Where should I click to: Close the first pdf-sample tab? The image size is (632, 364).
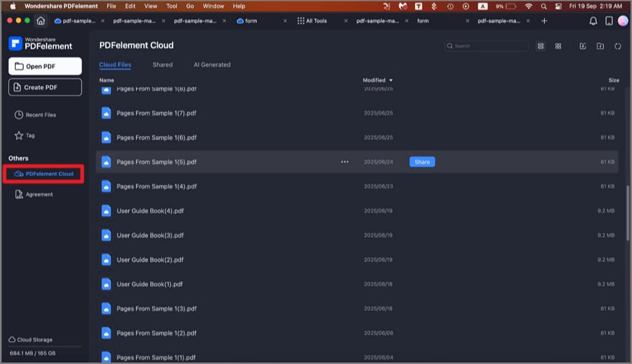(x=103, y=21)
